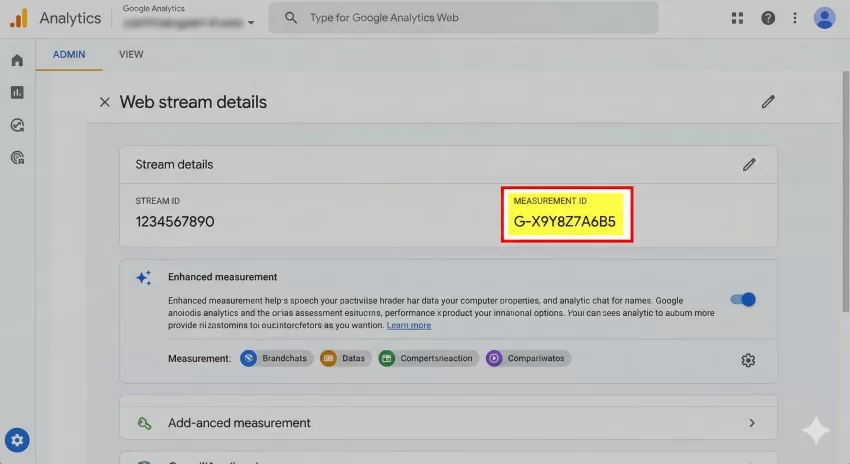This screenshot has width=850, height=464.
Task: Open the help question mark icon
Action: coord(768,18)
